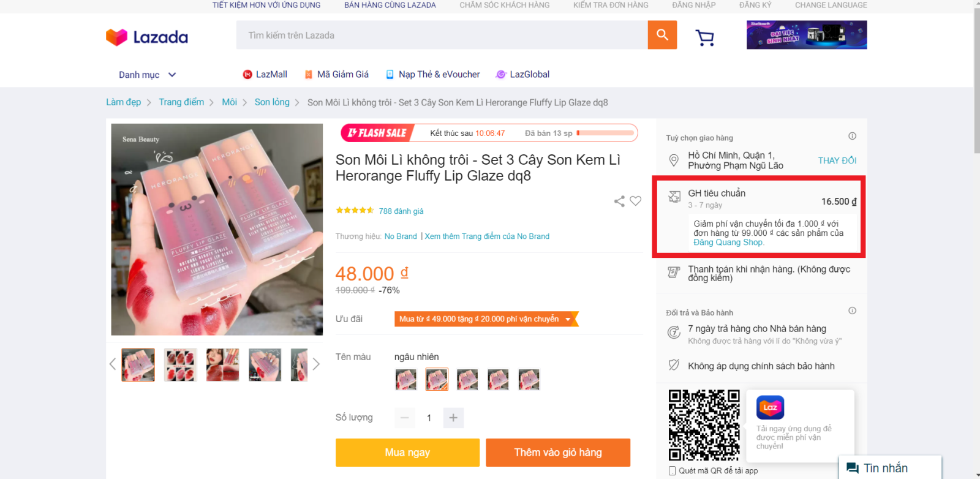Screen dimensions: 980x479
Task: Click info icon beside Tuỳ chọn giao hàng
Action: tap(852, 136)
